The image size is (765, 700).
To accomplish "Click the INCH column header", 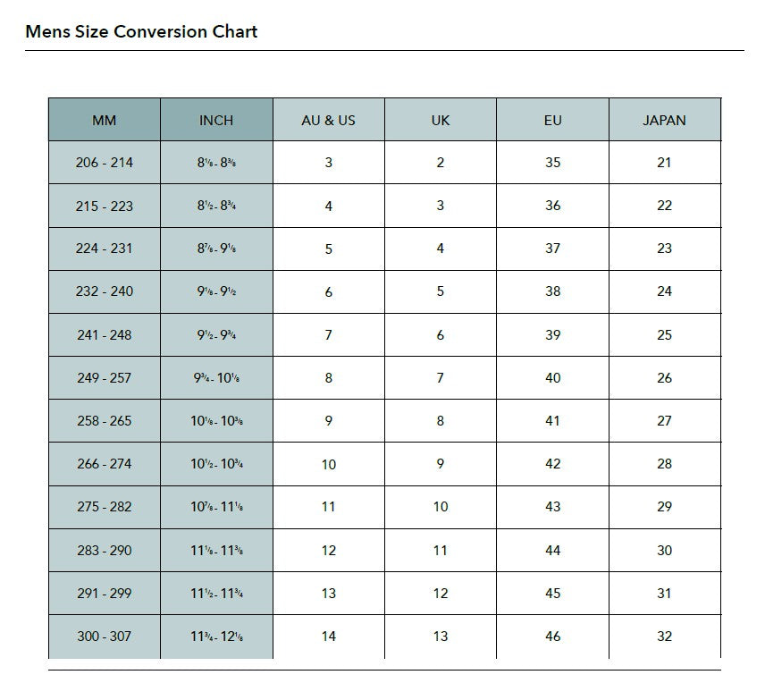I will (x=216, y=120).
